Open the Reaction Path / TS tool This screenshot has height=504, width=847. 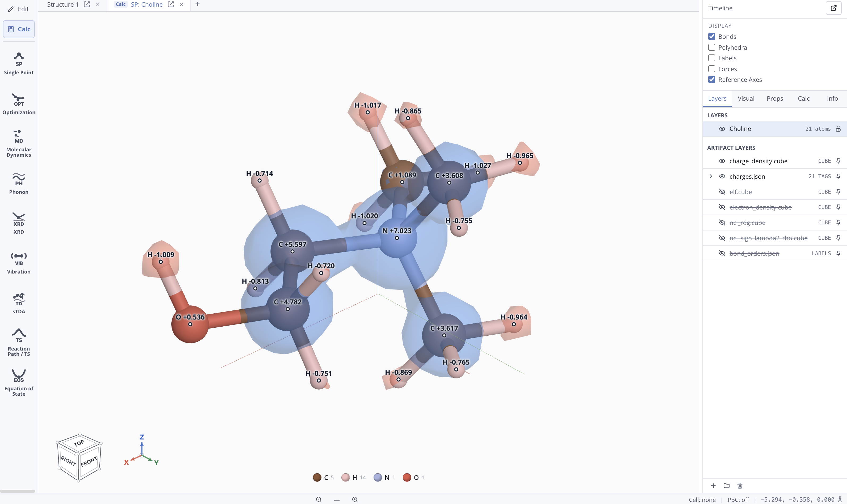click(x=19, y=342)
